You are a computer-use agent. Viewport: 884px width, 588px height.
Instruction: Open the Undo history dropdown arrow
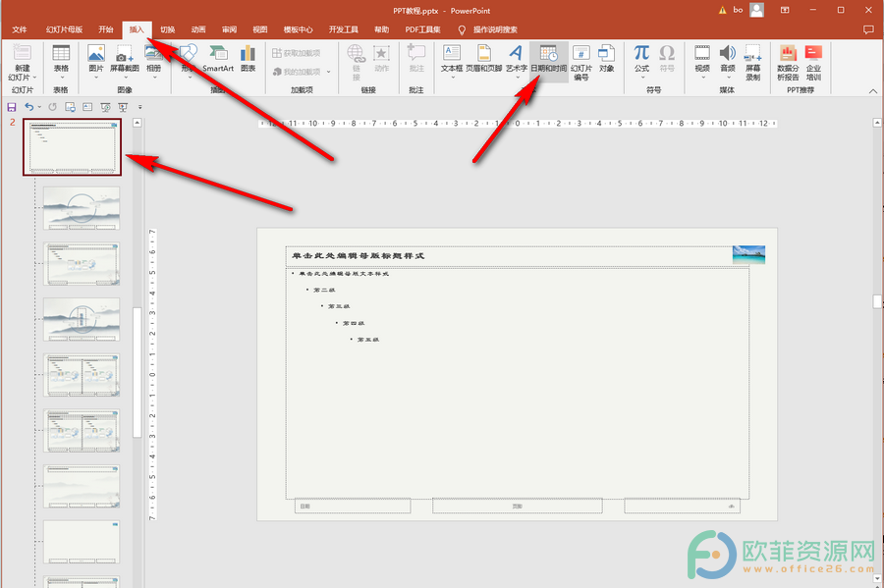point(39,107)
